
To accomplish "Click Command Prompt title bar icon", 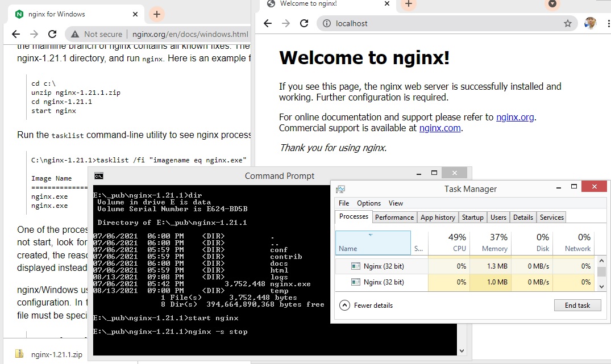I will 99,175.
